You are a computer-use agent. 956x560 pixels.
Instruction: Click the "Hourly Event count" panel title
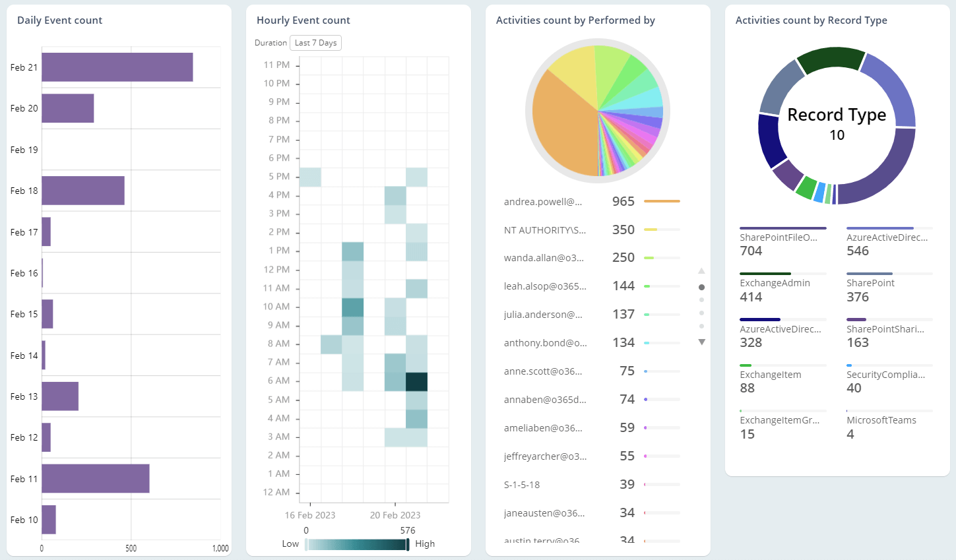coord(303,20)
